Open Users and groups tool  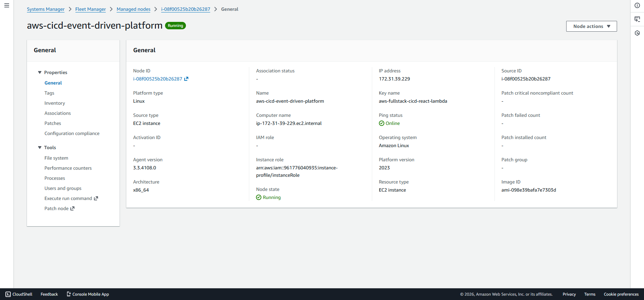click(63, 188)
